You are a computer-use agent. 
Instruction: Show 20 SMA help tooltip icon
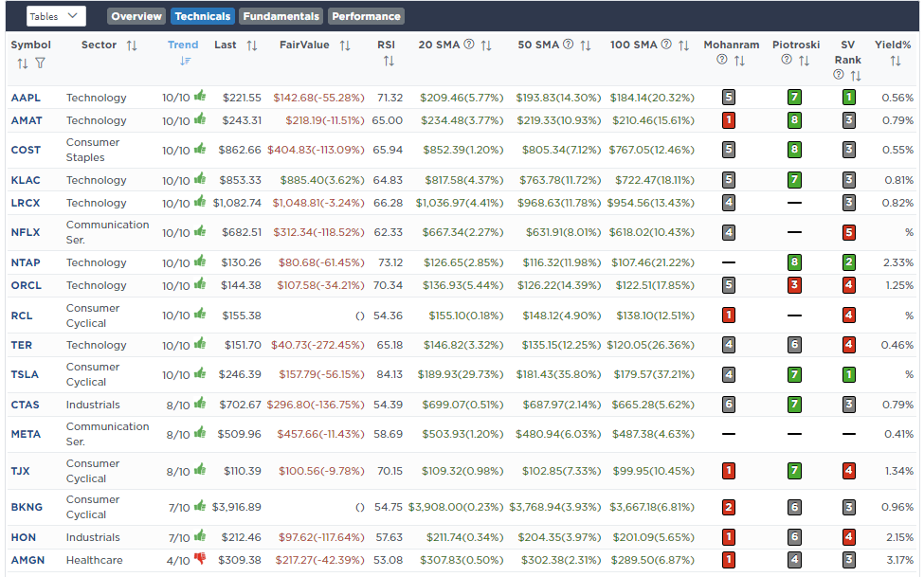click(x=469, y=45)
